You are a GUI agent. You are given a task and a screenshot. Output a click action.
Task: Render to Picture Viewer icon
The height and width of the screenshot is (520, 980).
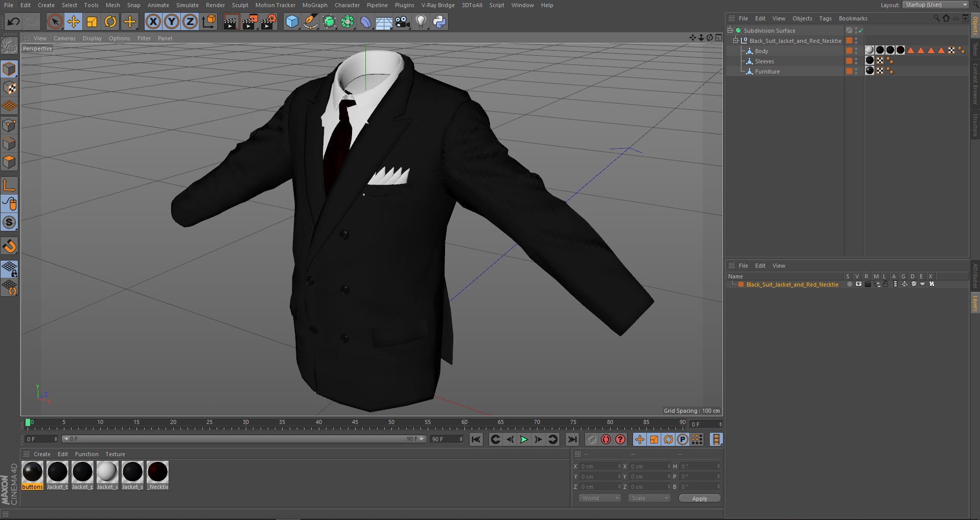click(250, 21)
